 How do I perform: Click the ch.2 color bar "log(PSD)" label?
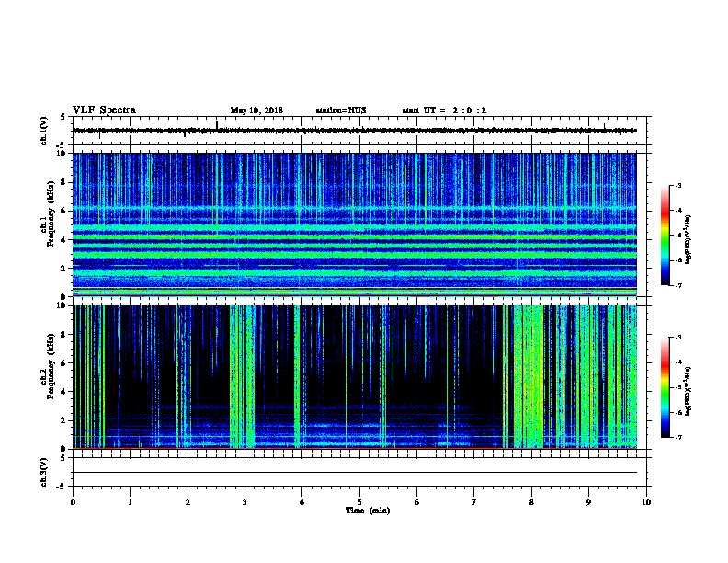click(x=688, y=391)
